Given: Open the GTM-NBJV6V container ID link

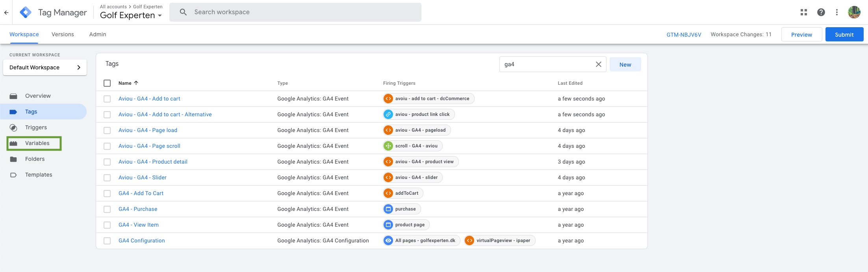Looking at the screenshot, I should [684, 35].
